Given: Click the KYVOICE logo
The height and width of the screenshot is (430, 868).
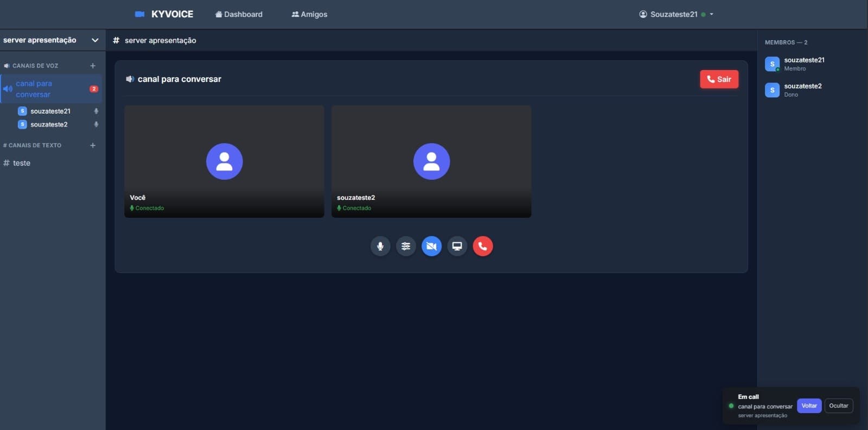Looking at the screenshot, I should [164, 14].
